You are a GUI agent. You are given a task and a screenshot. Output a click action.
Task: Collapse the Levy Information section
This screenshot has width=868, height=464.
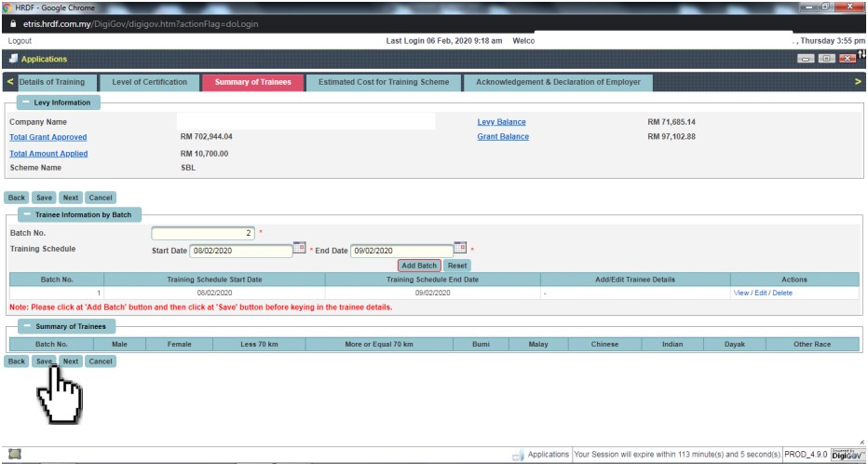point(23,102)
